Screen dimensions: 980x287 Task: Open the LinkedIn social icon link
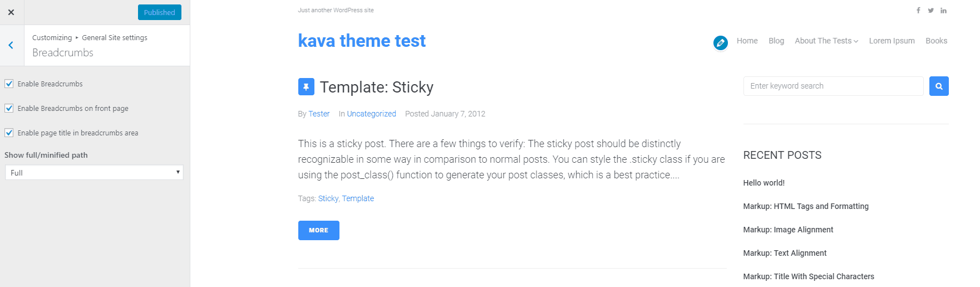click(943, 11)
